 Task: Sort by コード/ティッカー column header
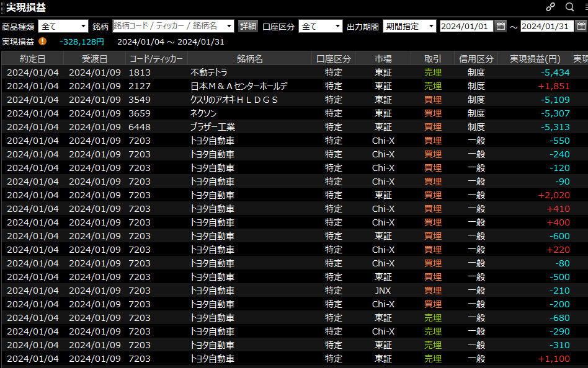tap(156, 59)
